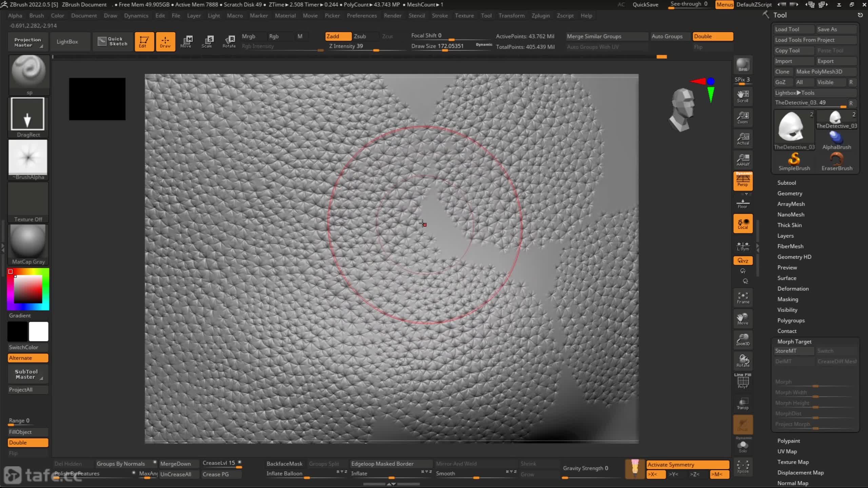The image size is (868, 488).
Task: Click the Auto Groups button
Action: [x=670, y=36]
